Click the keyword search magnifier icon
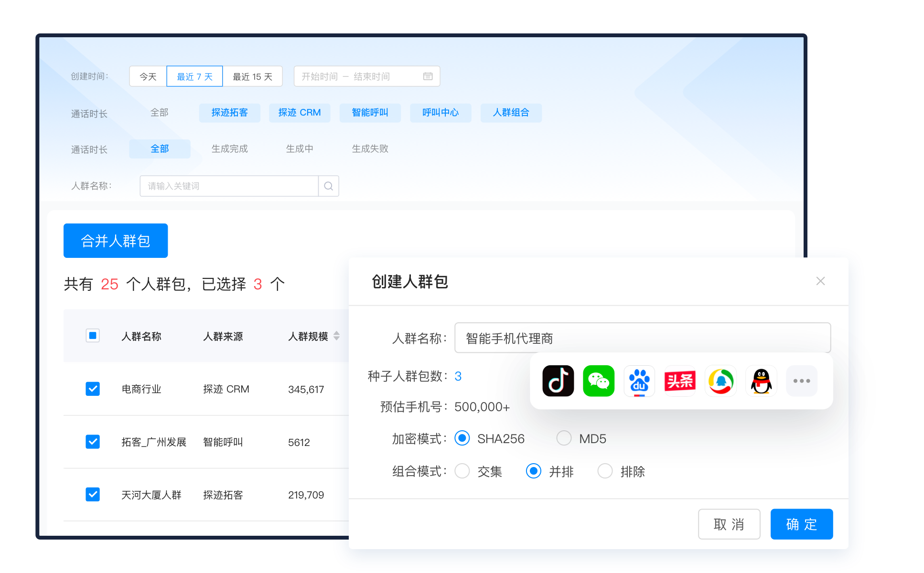Viewport: 924px width, 573px height. pos(328,186)
